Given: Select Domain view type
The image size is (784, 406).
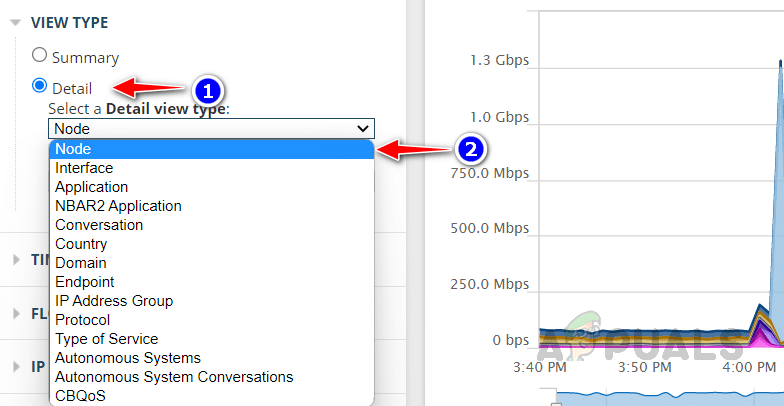Looking at the screenshot, I should point(79,263).
